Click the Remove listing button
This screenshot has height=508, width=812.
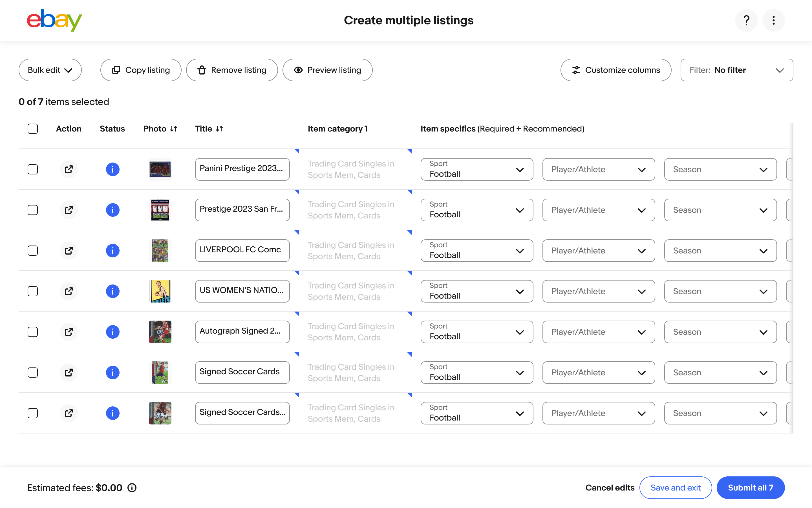(x=232, y=70)
